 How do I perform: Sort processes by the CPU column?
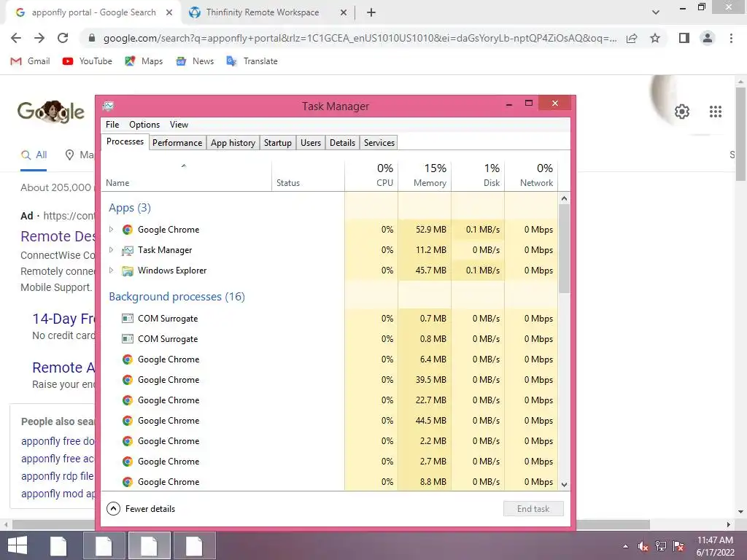pos(371,176)
